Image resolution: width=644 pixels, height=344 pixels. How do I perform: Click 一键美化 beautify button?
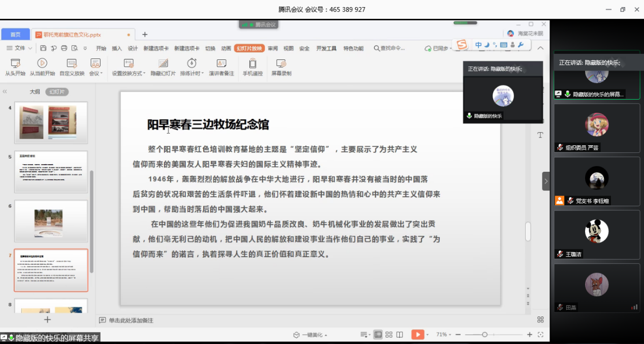tap(310, 335)
